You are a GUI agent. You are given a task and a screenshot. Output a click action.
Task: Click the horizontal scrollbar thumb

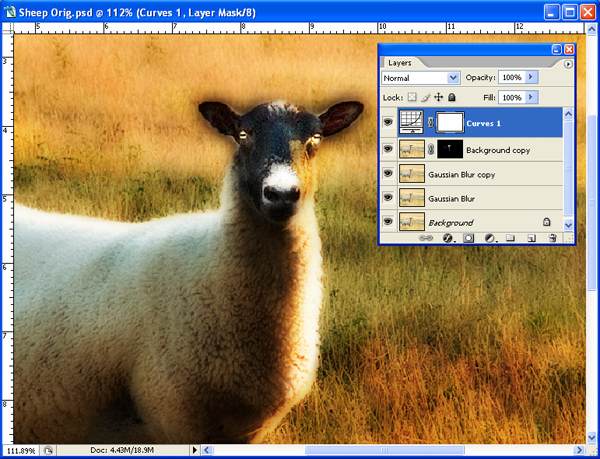pos(384,450)
